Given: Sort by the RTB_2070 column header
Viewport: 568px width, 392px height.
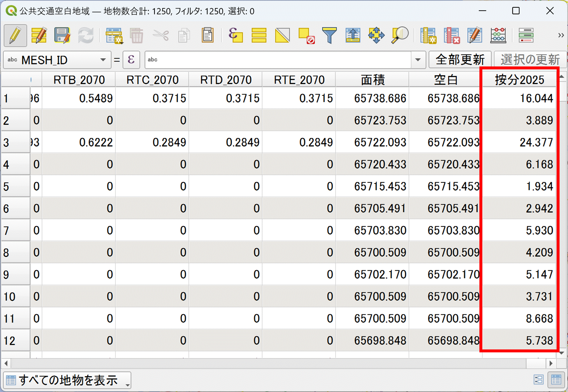Looking at the screenshot, I should pyautogui.click(x=79, y=80).
